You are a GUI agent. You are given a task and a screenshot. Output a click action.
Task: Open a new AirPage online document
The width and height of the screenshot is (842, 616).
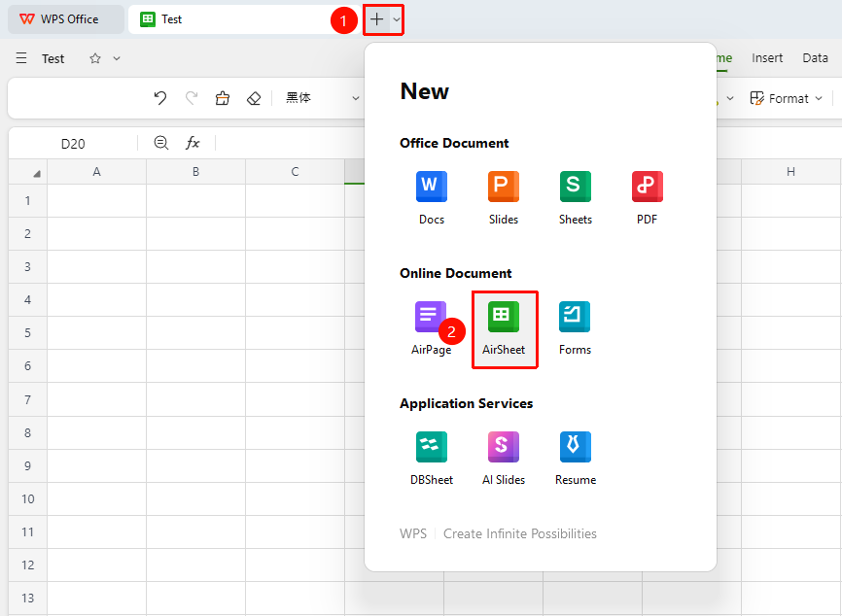[x=431, y=328]
